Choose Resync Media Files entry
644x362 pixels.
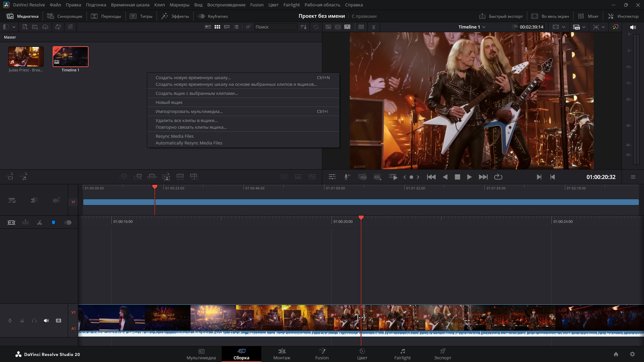243,136
